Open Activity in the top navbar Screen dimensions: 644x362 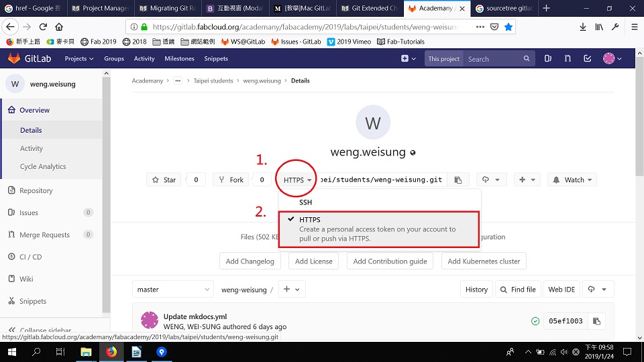(x=144, y=59)
